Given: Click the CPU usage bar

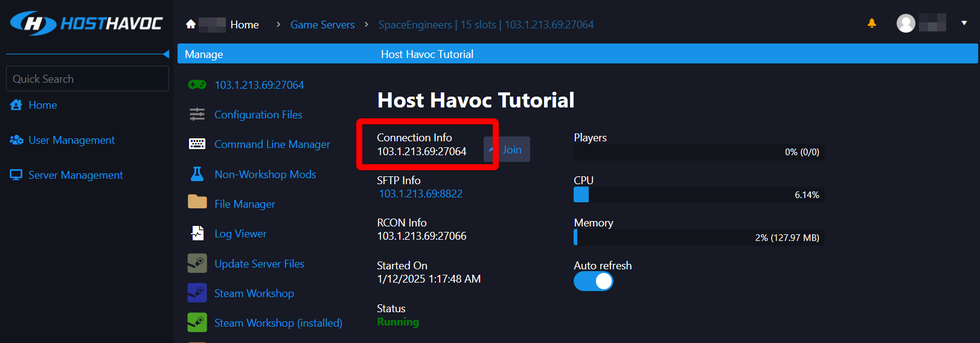Looking at the screenshot, I should point(699,194).
